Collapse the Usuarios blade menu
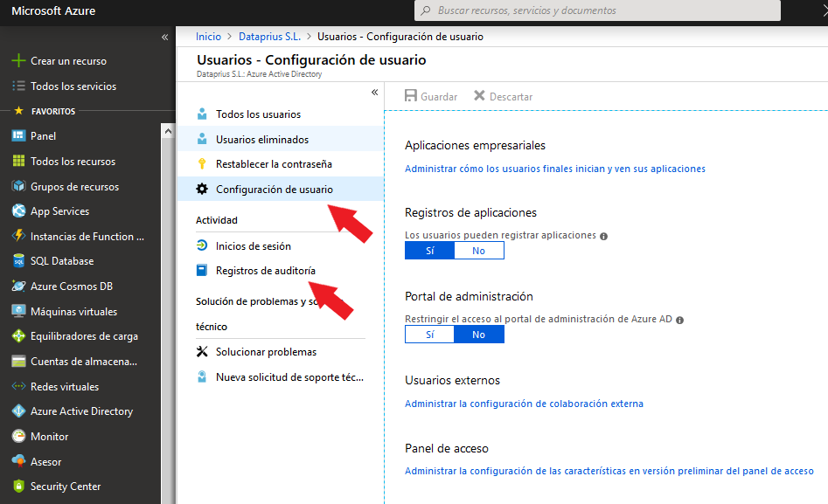Viewport: 828px width, 504px height. (374, 93)
